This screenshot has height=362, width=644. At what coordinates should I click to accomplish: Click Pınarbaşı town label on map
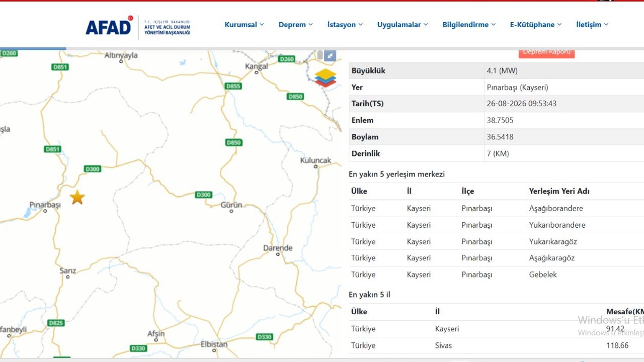(x=45, y=205)
